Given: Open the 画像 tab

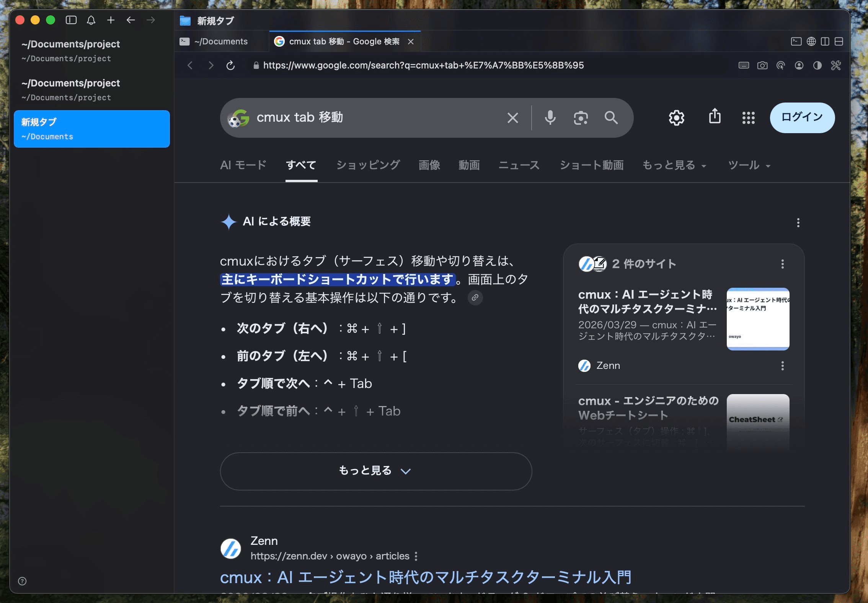Looking at the screenshot, I should [429, 165].
